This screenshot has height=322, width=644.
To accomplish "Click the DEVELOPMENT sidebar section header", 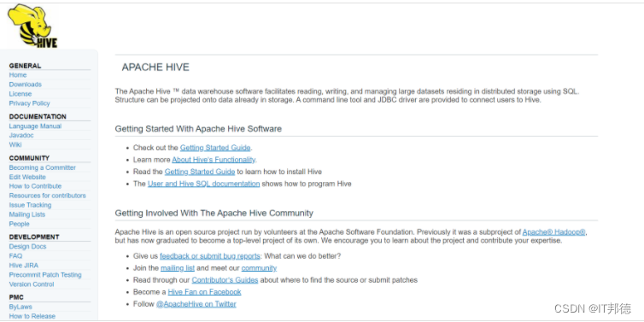I will click(x=34, y=237).
